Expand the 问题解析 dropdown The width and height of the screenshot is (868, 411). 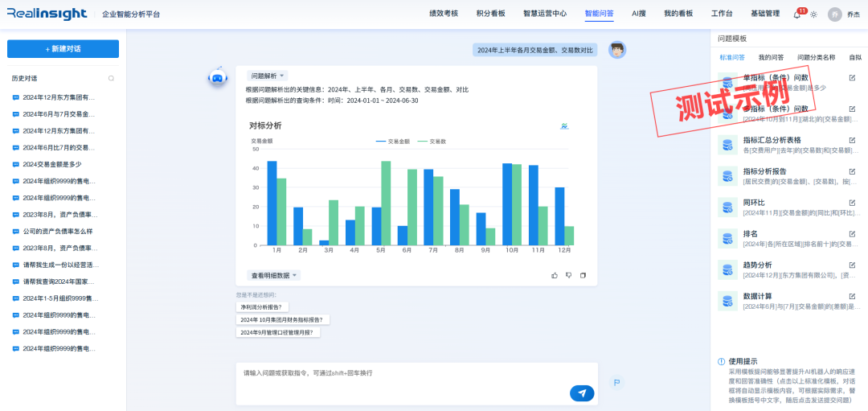268,76
